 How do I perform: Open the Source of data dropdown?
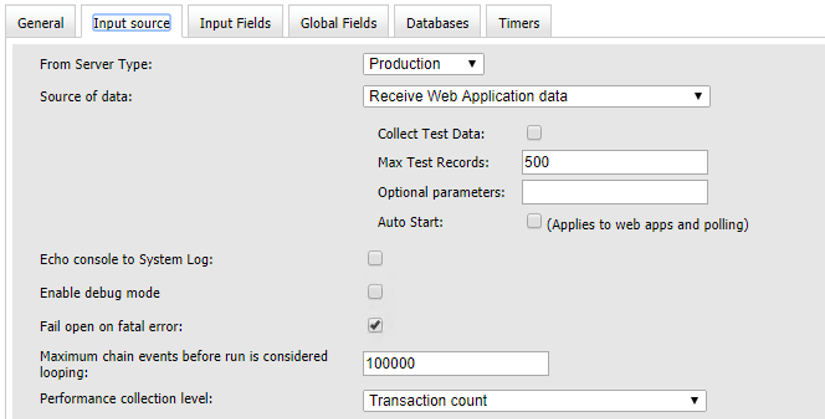(x=536, y=96)
